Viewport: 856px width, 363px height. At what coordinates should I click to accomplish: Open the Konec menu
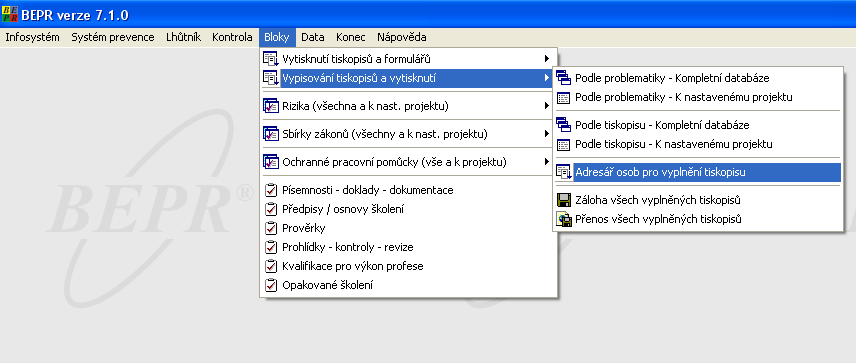click(x=351, y=38)
